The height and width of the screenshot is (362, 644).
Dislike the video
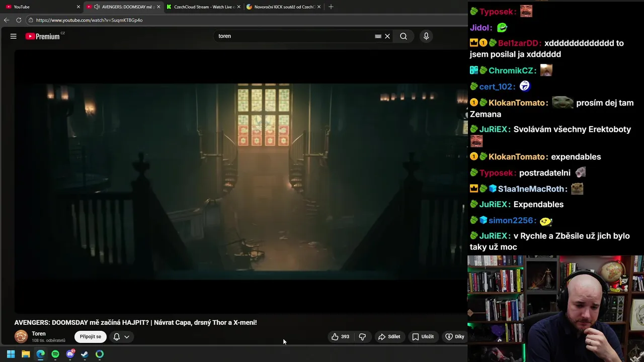click(362, 337)
